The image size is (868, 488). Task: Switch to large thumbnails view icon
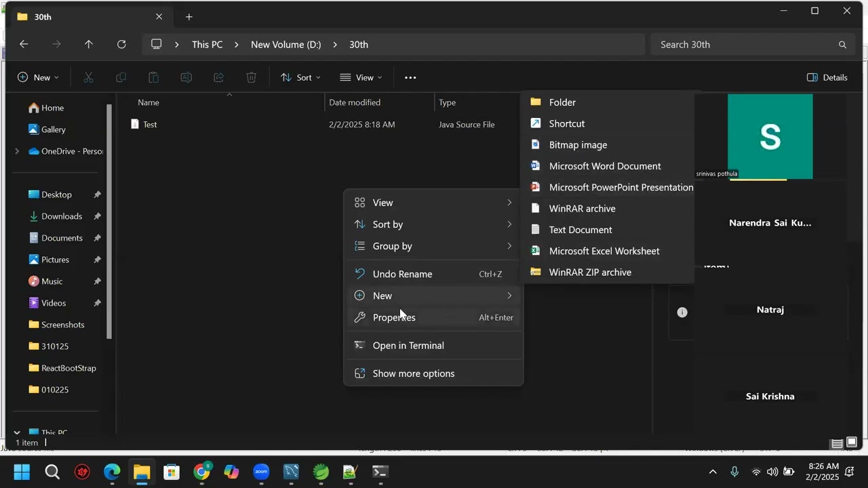(852, 443)
